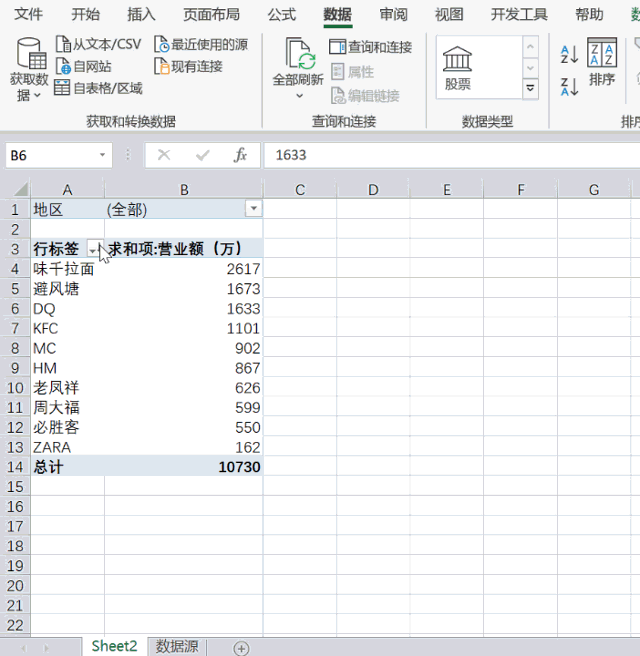Sort descending Z to A
Viewport: 640px width, 656px height.
569,87
